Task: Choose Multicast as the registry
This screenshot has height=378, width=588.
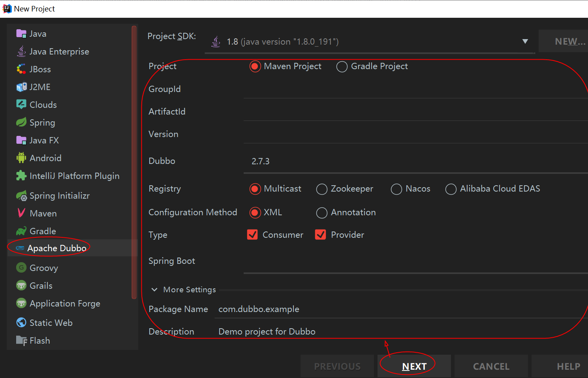Action: pos(255,189)
